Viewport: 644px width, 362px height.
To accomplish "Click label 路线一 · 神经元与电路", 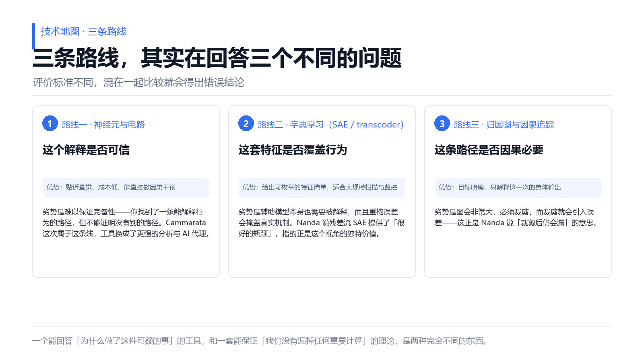I will click(x=103, y=125).
